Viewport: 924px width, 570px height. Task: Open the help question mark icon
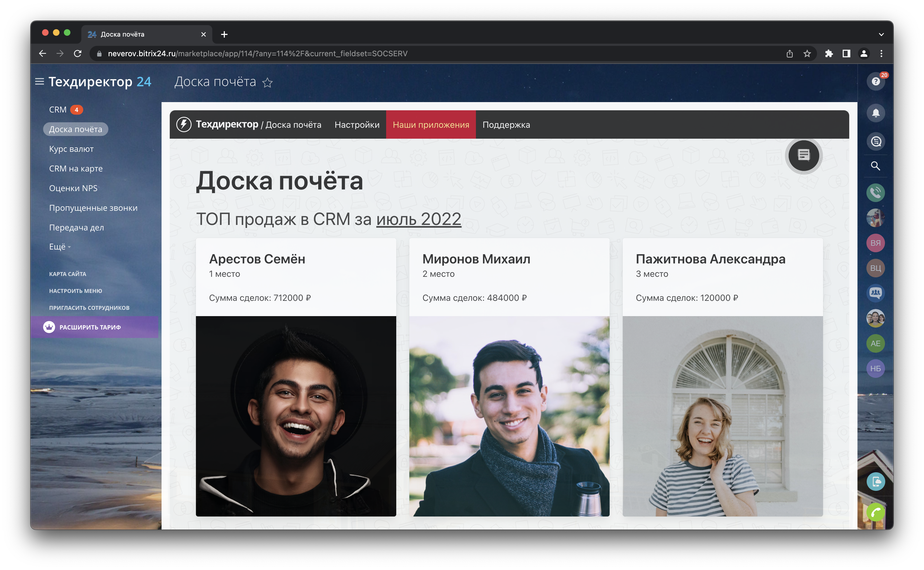pyautogui.click(x=875, y=81)
